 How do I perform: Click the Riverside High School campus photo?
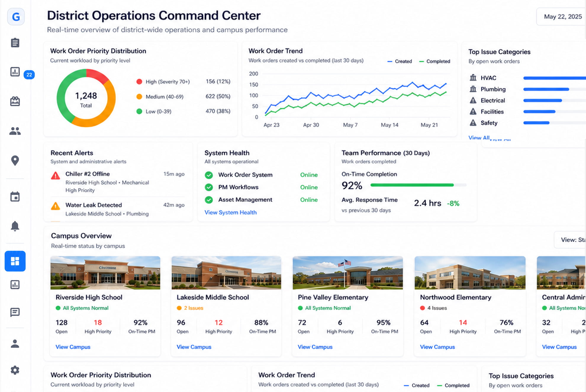click(105, 273)
